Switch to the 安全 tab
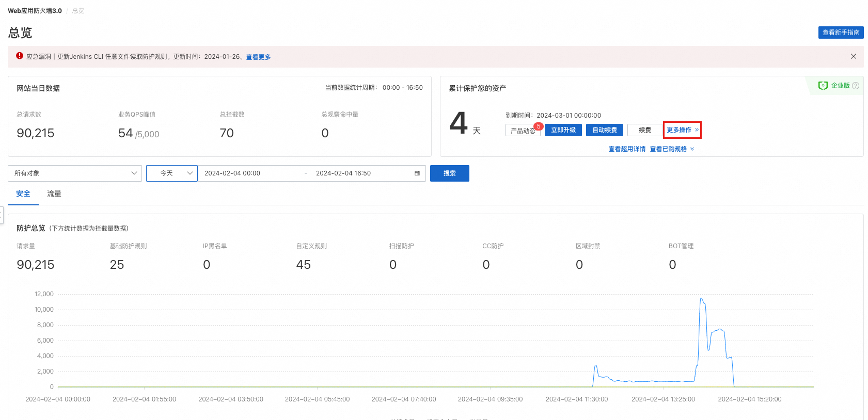 [x=23, y=194]
